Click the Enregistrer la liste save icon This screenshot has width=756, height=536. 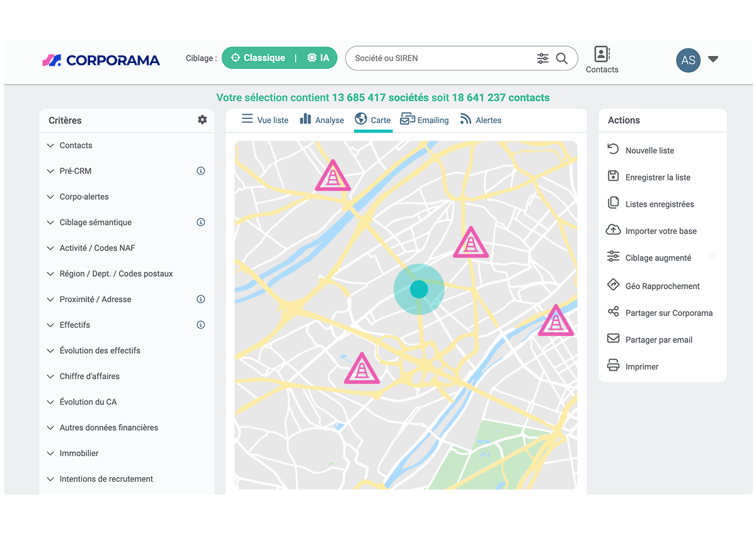pyautogui.click(x=613, y=176)
